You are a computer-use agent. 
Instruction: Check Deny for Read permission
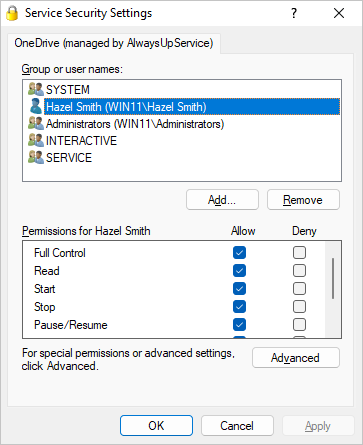point(299,271)
